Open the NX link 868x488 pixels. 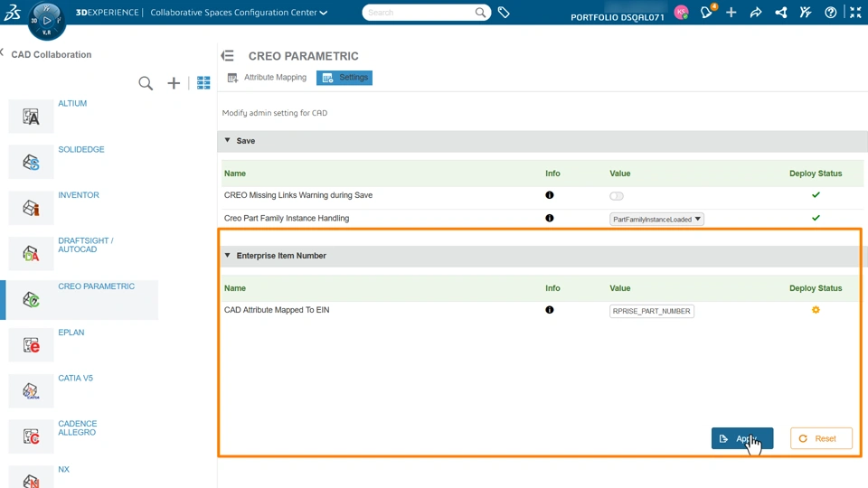(63, 469)
